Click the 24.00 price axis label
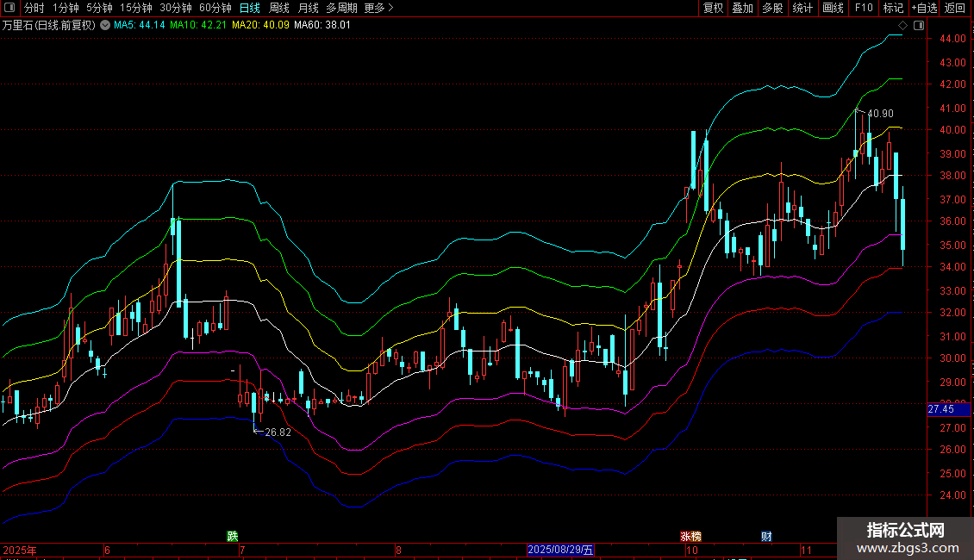Screen dimensions: 974x560 [952, 495]
